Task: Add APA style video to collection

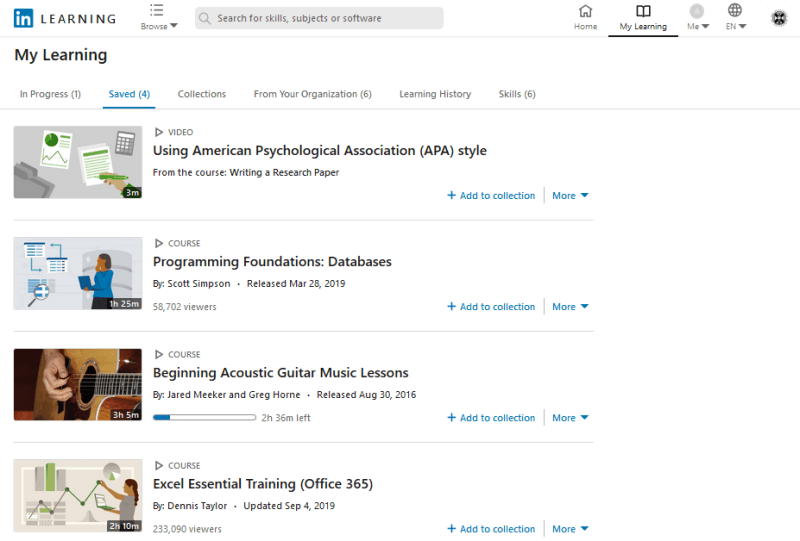Action: click(x=491, y=195)
